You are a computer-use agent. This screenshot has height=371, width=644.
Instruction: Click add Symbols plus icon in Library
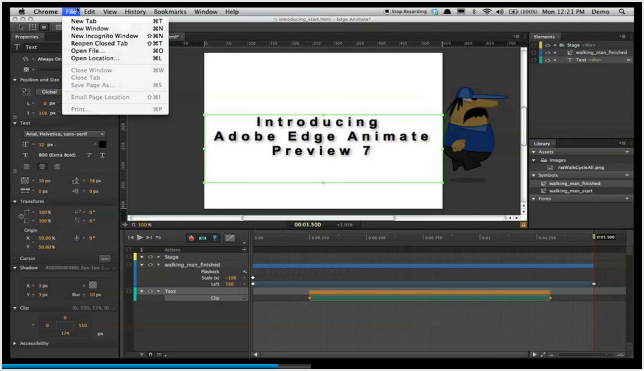click(x=627, y=175)
